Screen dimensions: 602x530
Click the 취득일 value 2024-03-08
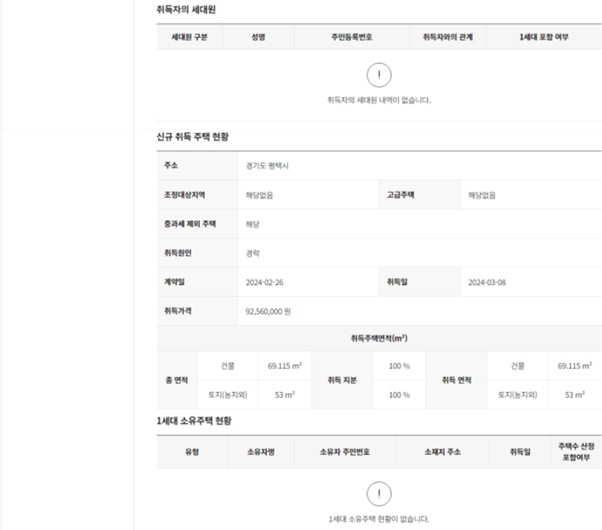[487, 283]
